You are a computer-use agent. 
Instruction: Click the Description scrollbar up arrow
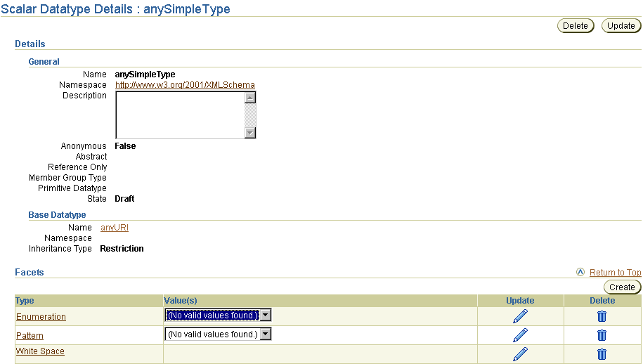[250, 98]
